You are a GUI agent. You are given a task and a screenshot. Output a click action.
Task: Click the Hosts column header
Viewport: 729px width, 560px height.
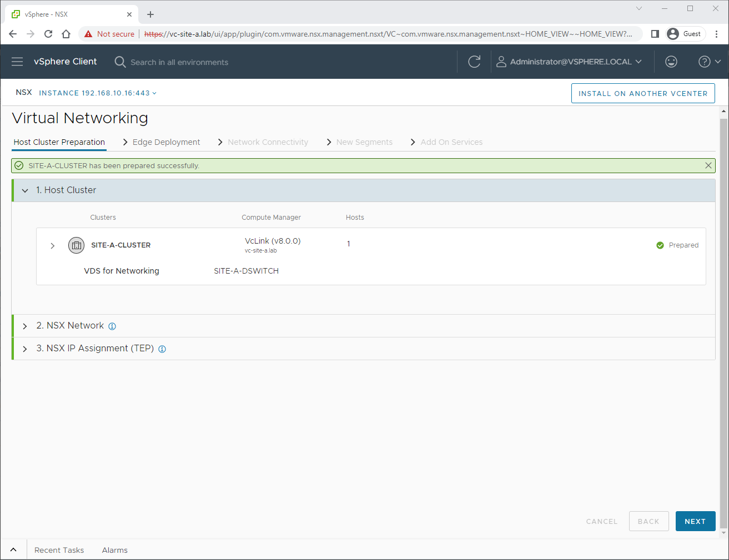point(355,218)
